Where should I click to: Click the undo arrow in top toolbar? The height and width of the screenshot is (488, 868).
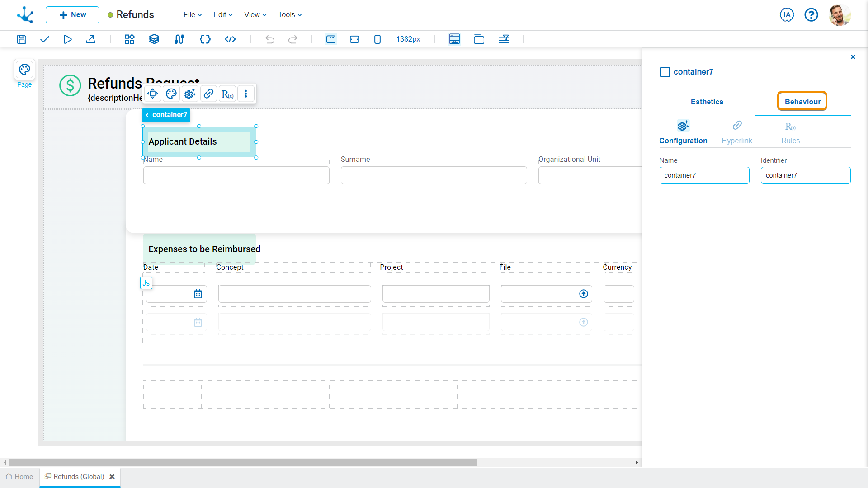point(269,39)
